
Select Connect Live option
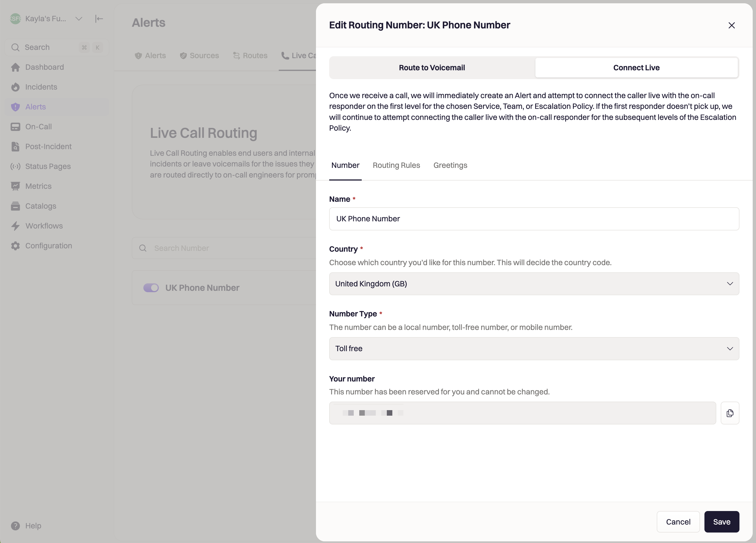636,68
